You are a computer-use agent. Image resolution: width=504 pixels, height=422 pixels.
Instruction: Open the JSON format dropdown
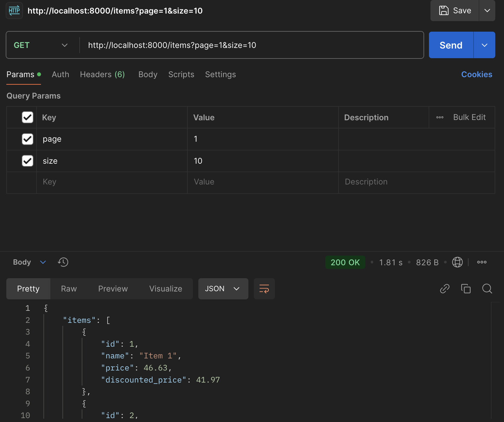[x=223, y=289]
